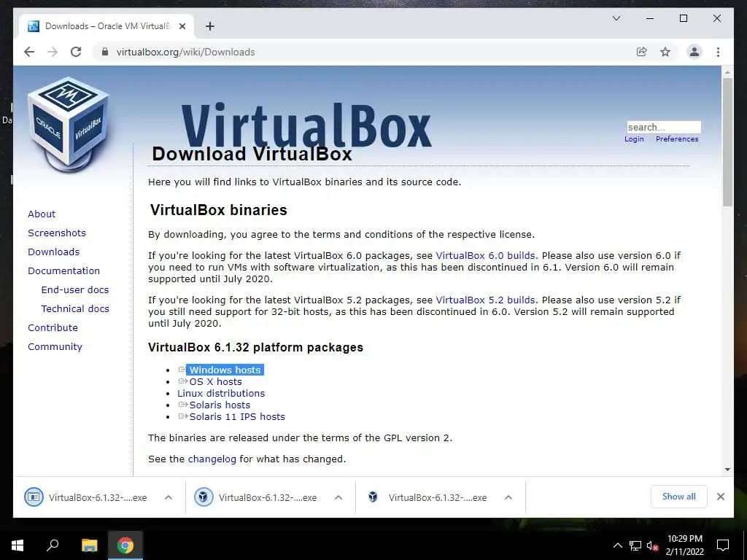Click the padlock site info icon
The width and height of the screenshot is (747, 560).
click(x=105, y=52)
